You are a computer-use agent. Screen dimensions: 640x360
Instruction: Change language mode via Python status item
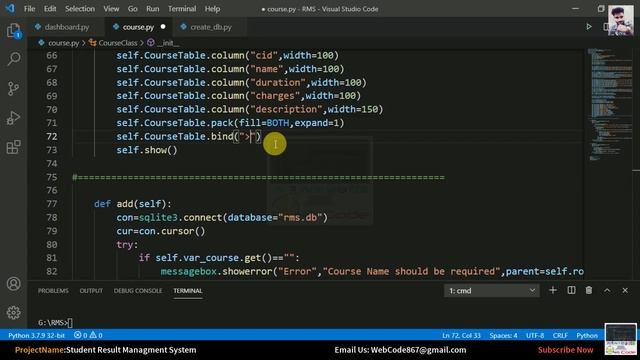[587, 335]
